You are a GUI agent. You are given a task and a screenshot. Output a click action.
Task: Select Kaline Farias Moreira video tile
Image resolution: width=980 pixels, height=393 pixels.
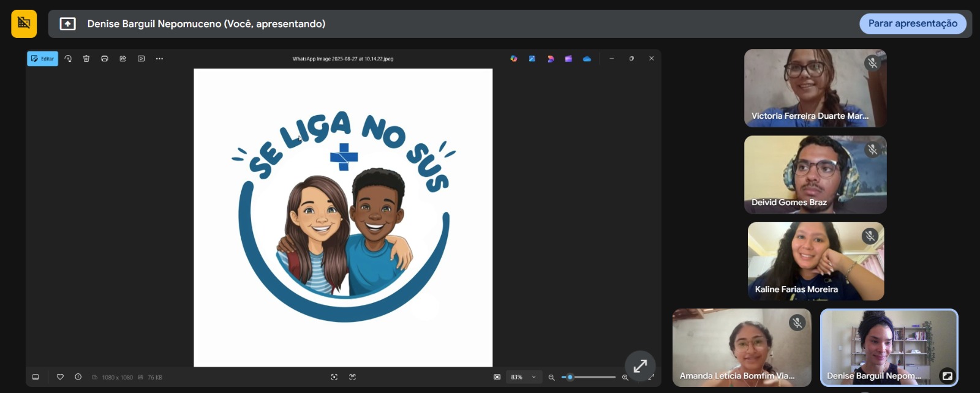(816, 261)
